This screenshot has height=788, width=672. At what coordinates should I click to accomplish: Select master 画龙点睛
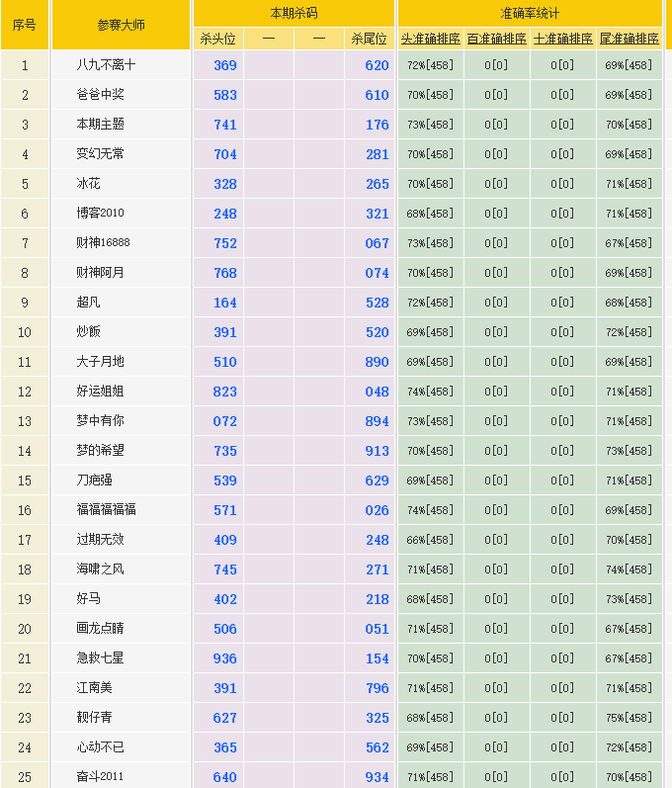tap(100, 629)
